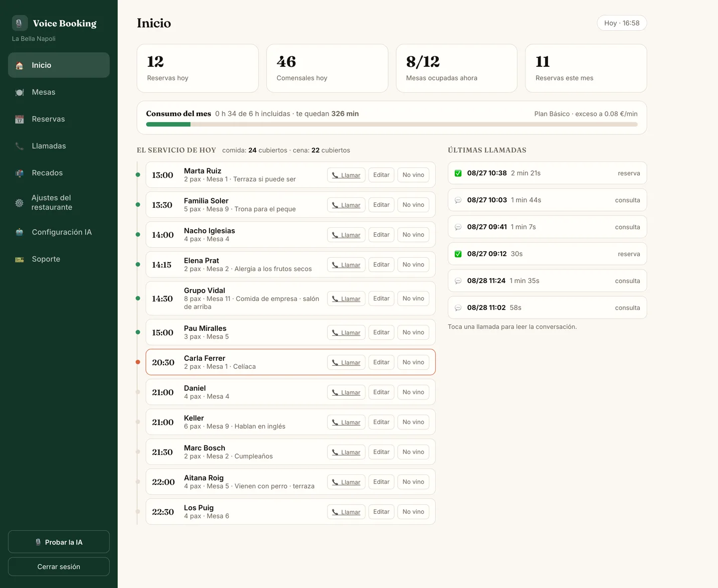The height and width of the screenshot is (588, 718).
Task: Open the Reservas hoy stat card
Action: tap(197, 68)
